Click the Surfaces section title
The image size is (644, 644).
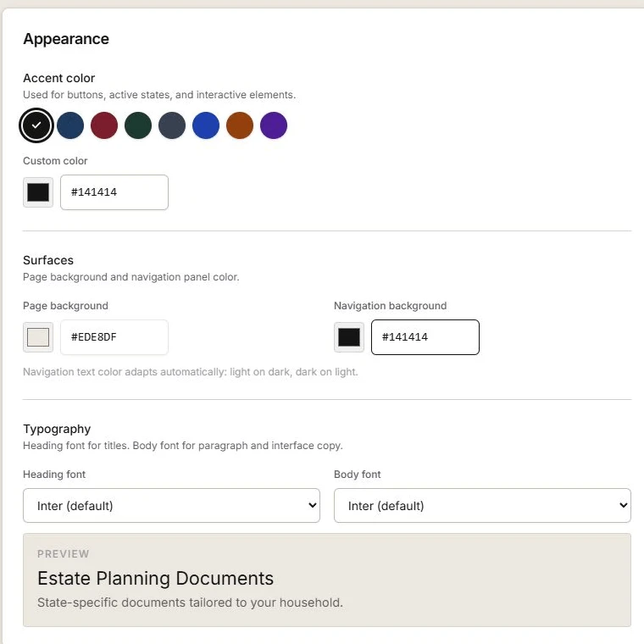[x=48, y=260]
